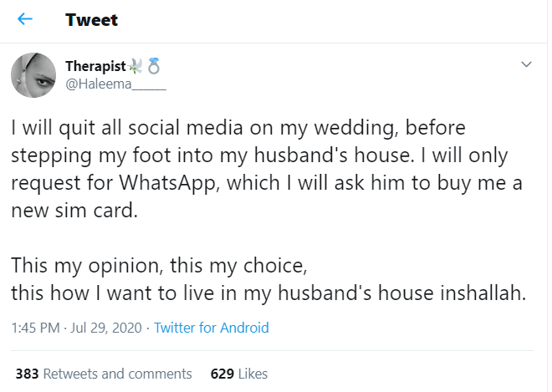Image resolution: width=552 pixels, height=392 pixels.
Task: Open the Twitter for Android link
Action: [x=212, y=328]
